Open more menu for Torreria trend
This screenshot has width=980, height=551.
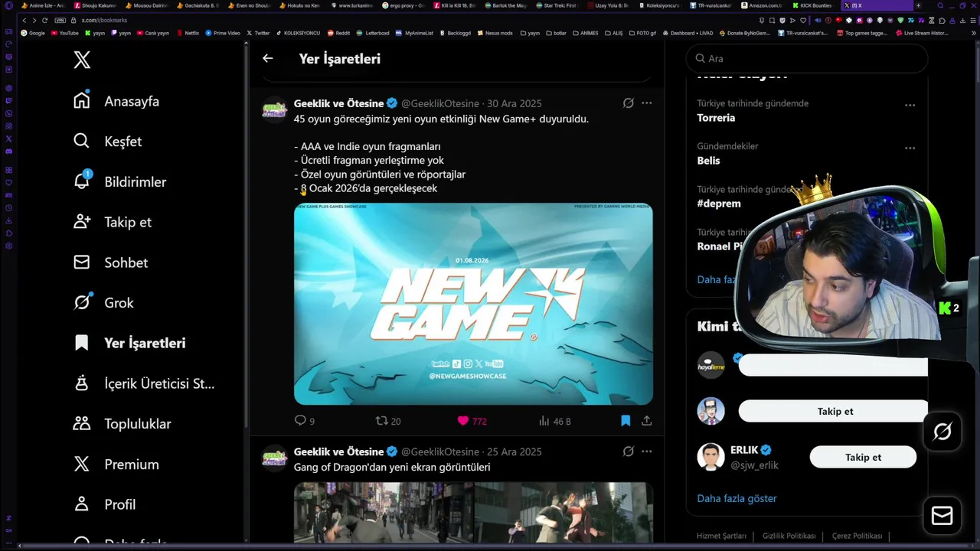(x=910, y=105)
